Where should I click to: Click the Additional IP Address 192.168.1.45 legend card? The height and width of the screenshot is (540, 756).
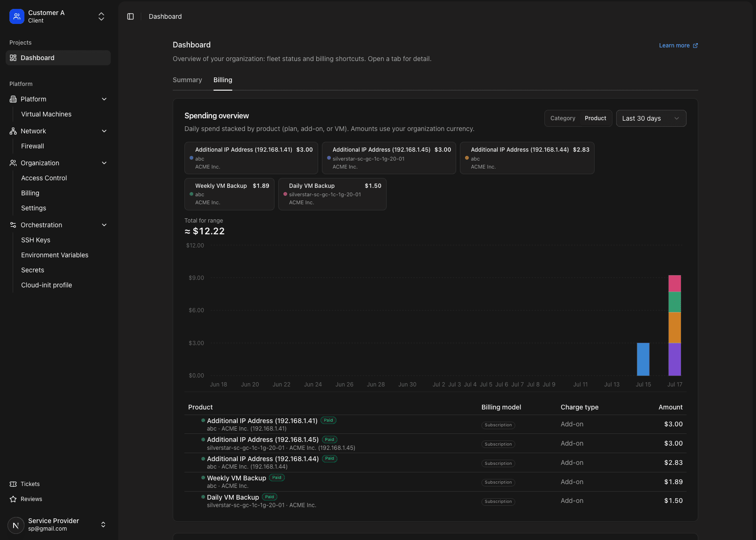click(x=389, y=158)
